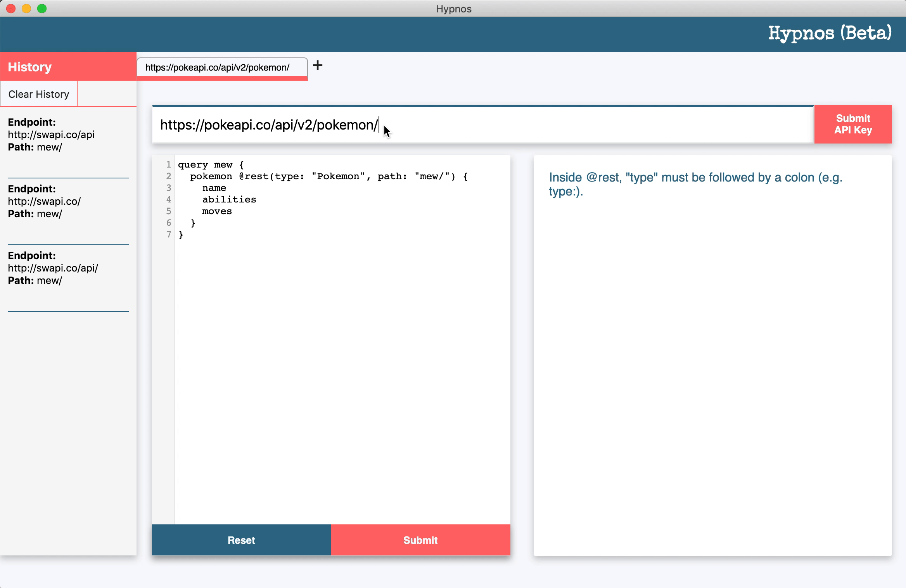Place cursor on the 'abilities' line
Screen dimensions: 906x588
tap(229, 200)
